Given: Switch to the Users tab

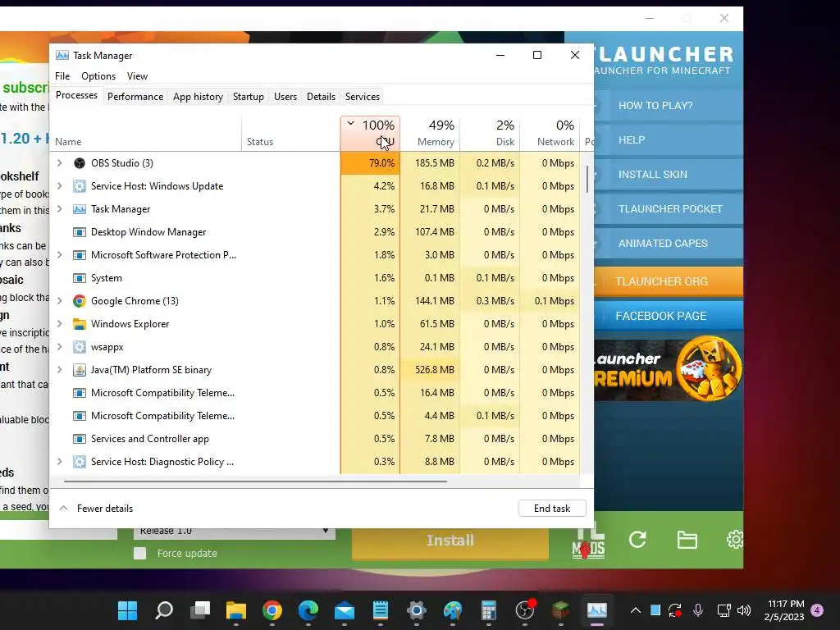Looking at the screenshot, I should tap(285, 97).
